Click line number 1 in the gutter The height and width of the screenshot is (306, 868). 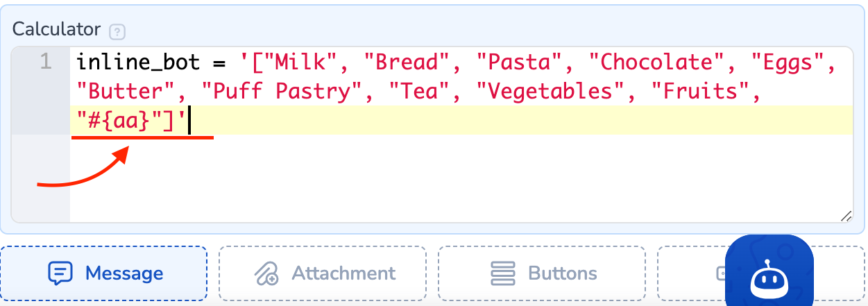click(45, 62)
